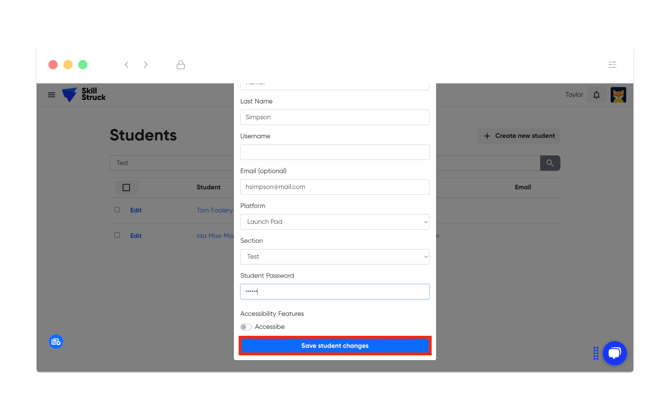Click the browser back arrow
Image resolution: width=670 pixels, height=418 pixels.
tap(126, 65)
